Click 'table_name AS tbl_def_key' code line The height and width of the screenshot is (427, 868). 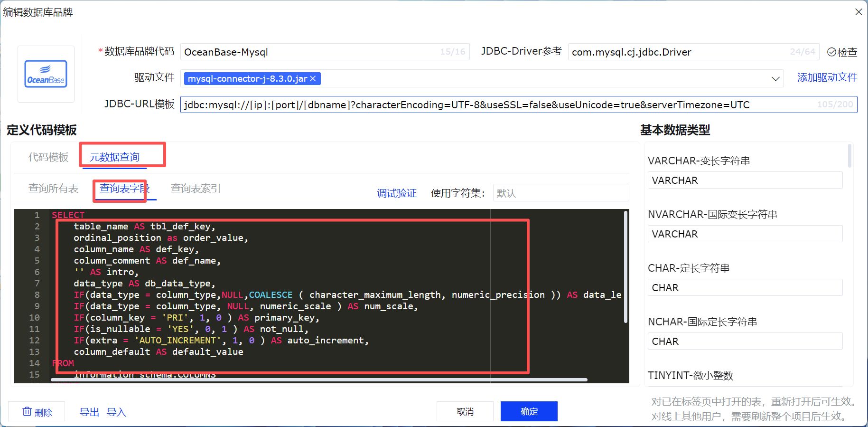(x=144, y=227)
